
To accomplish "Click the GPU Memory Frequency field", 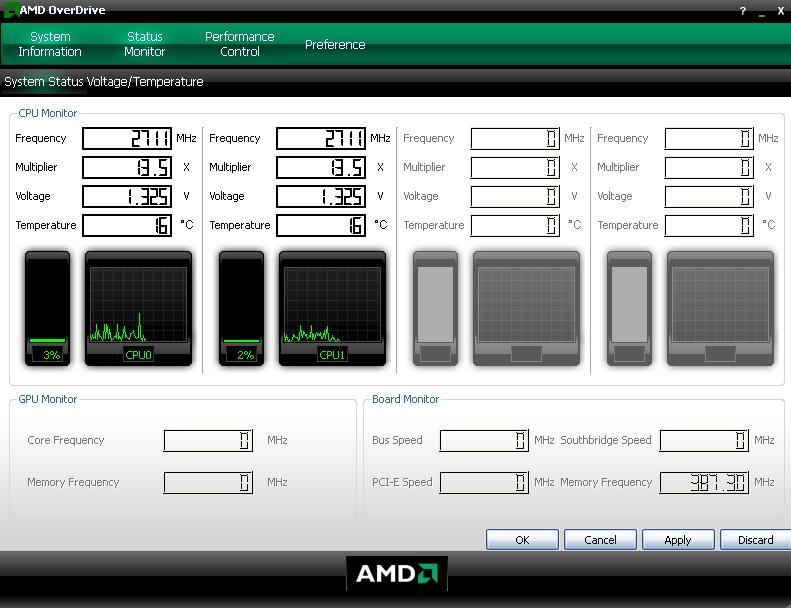I will 208,482.
